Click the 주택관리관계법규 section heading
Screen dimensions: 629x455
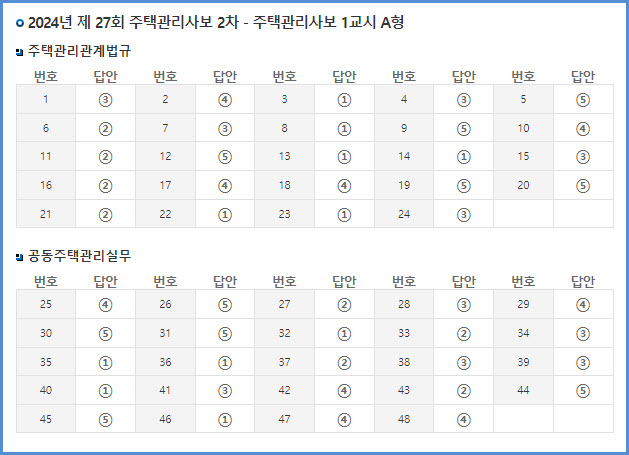point(79,51)
